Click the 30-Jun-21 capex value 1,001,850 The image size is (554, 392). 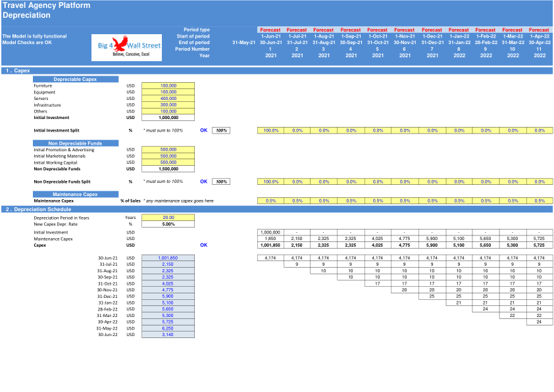click(168, 258)
